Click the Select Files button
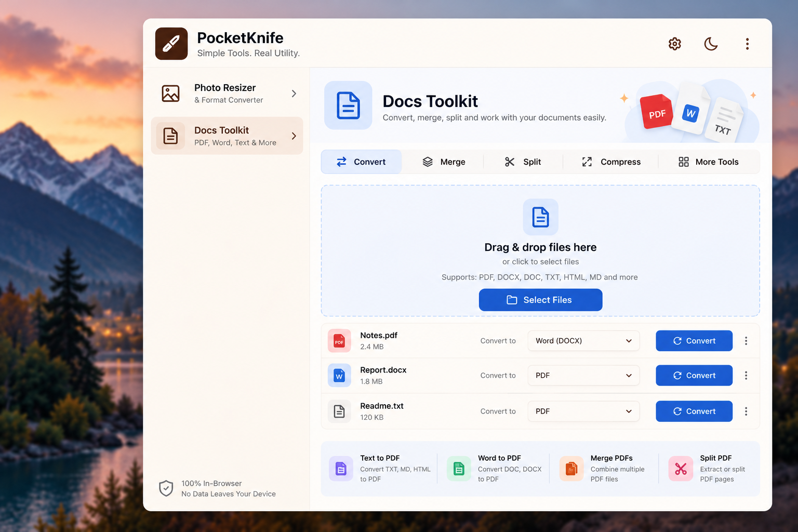Image resolution: width=798 pixels, height=532 pixels. [x=540, y=300]
